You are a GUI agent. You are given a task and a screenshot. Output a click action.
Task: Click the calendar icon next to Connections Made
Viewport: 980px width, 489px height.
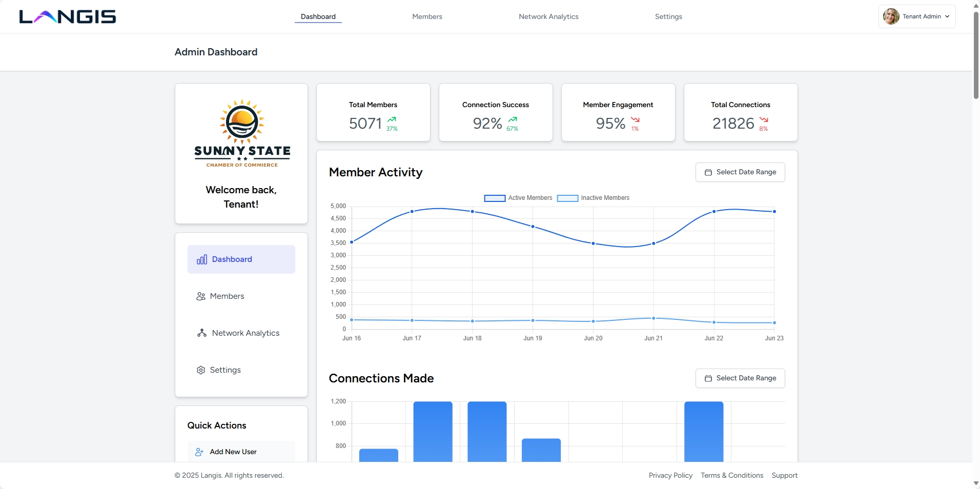709,378
